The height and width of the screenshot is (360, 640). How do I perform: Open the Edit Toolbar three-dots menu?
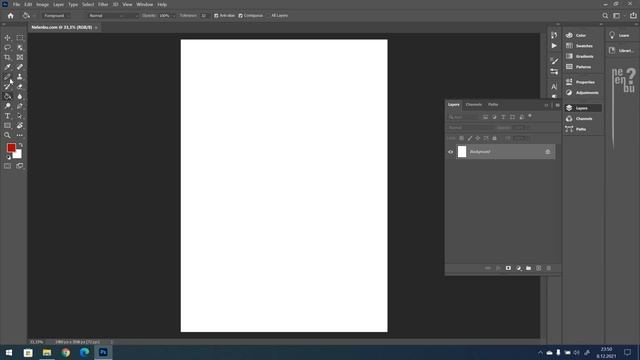point(20,135)
